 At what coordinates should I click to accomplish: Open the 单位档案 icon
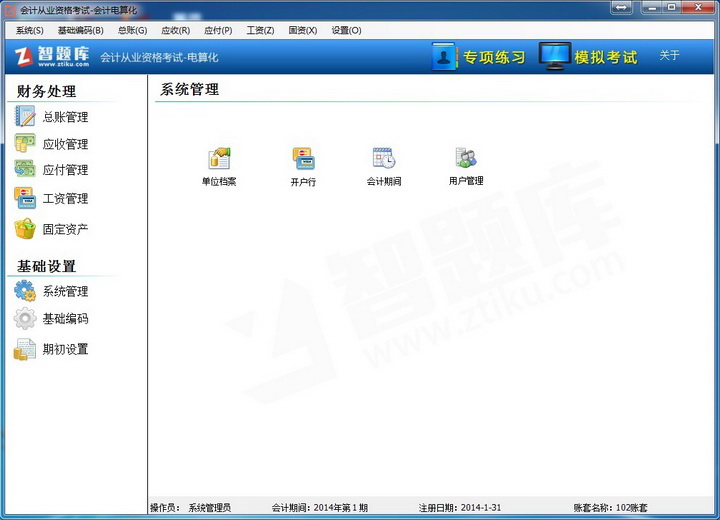(x=219, y=160)
